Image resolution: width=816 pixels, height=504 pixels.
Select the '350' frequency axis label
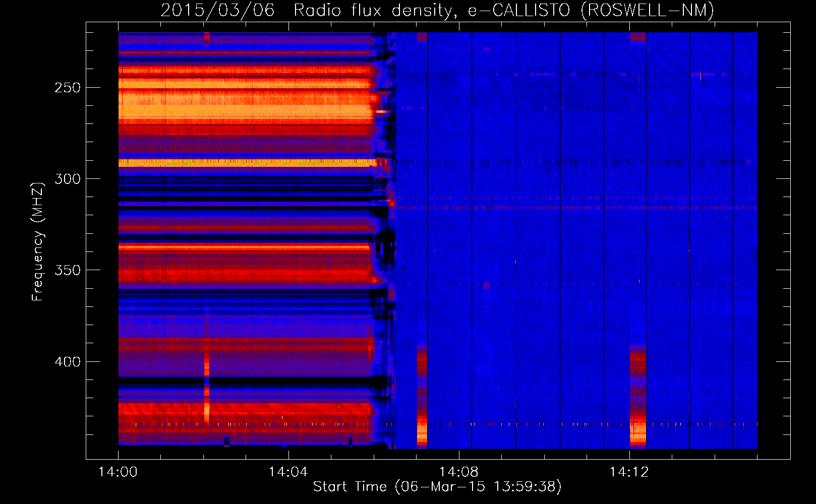coord(68,270)
